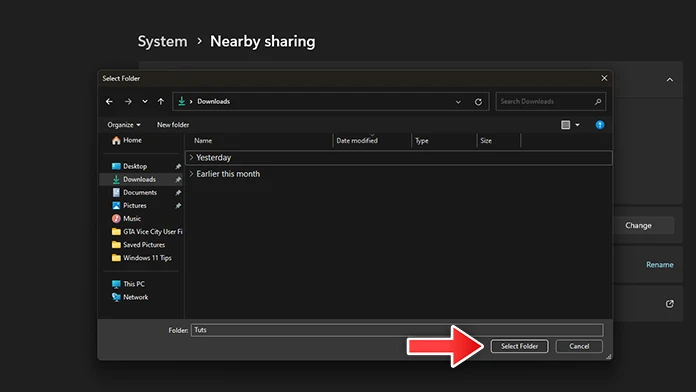
Task: Click the pin icon beside Pictures
Action: (x=178, y=206)
